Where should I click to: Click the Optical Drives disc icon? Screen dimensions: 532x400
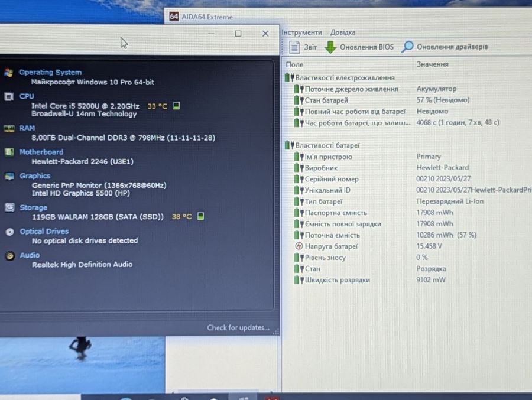point(9,232)
